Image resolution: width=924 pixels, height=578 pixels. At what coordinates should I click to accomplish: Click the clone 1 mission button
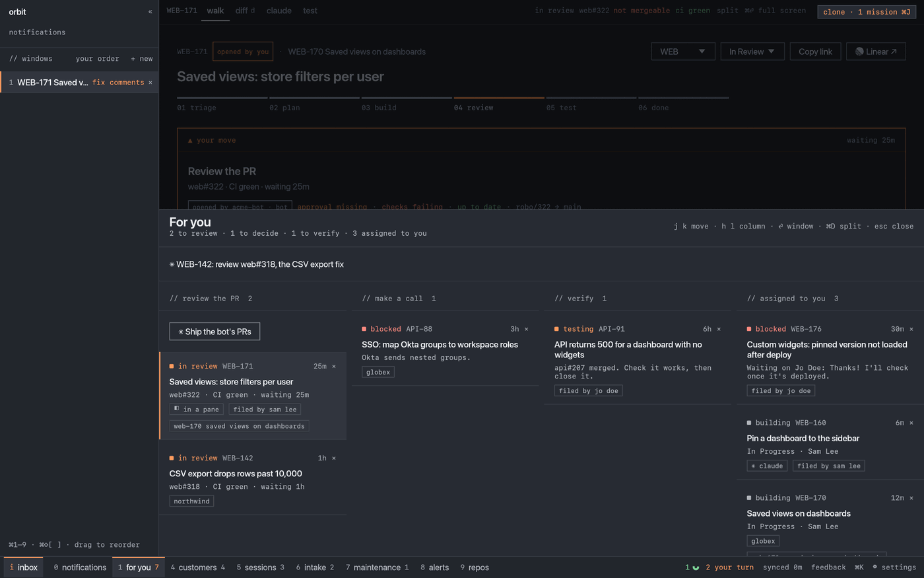[x=867, y=12]
